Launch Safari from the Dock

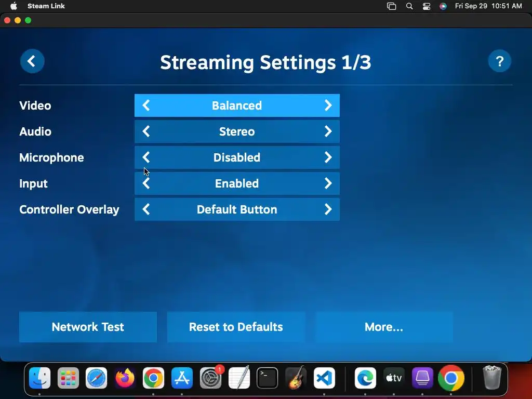(96, 378)
